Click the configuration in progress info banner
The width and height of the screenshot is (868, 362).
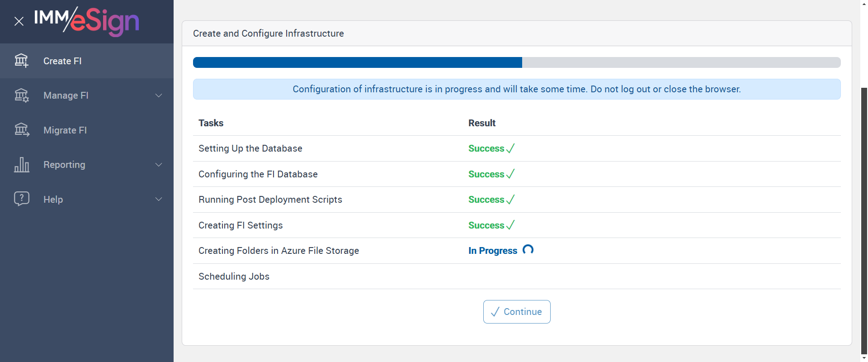pyautogui.click(x=516, y=89)
